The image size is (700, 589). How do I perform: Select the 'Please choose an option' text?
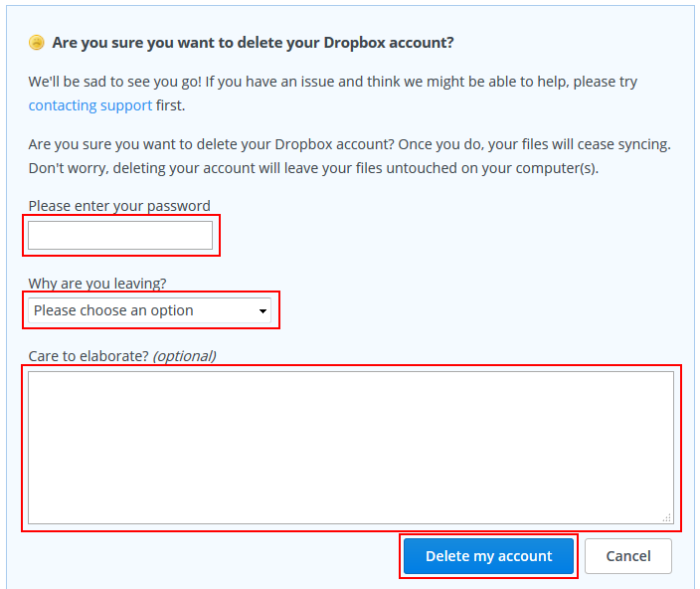(113, 310)
